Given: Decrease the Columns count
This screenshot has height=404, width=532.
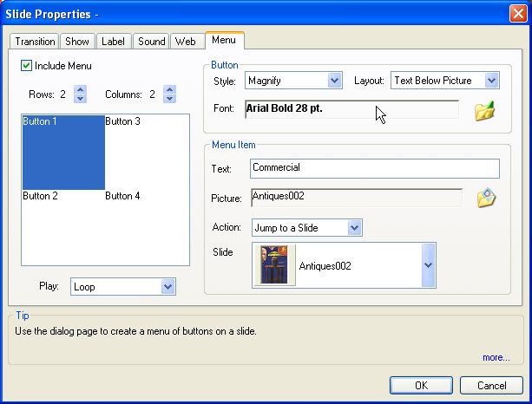Looking at the screenshot, I should pyautogui.click(x=169, y=99).
